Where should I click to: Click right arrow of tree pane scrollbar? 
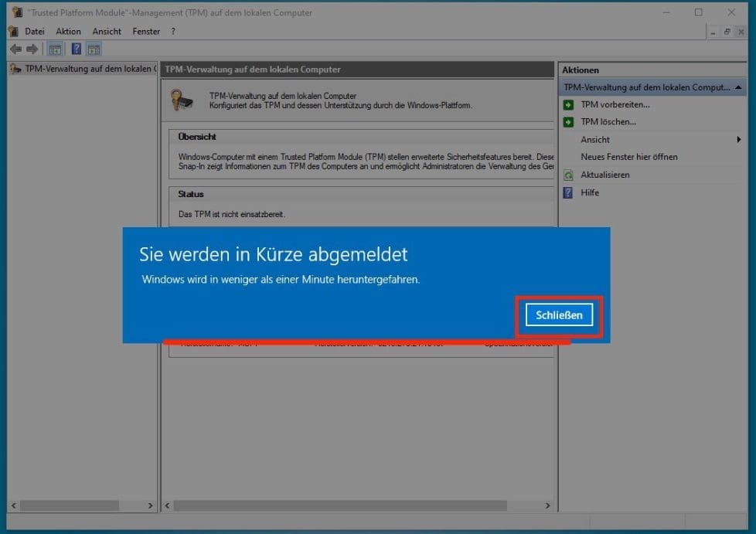[x=150, y=505]
